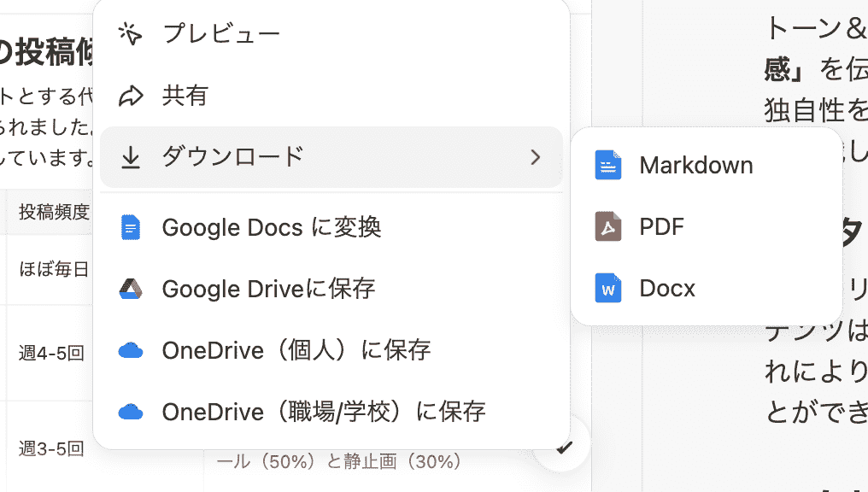The width and height of the screenshot is (868, 492).
Task: Click the round checkmark button
Action: click(x=563, y=446)
